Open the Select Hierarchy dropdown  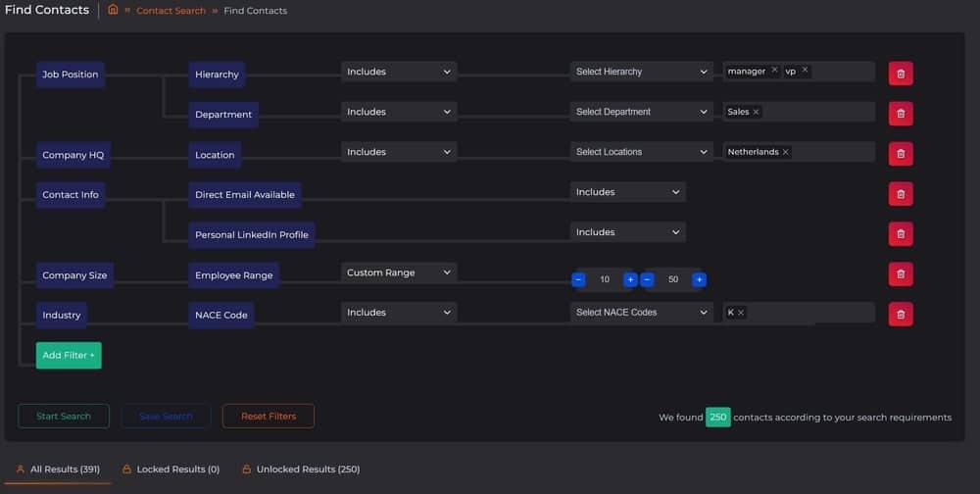[x=642, y=72]
